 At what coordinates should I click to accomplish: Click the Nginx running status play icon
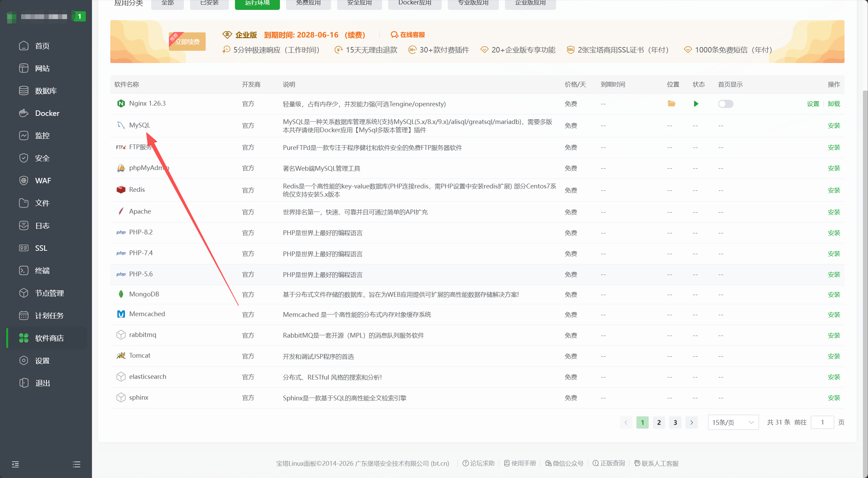pyautogui.click(x=696, y=104)
